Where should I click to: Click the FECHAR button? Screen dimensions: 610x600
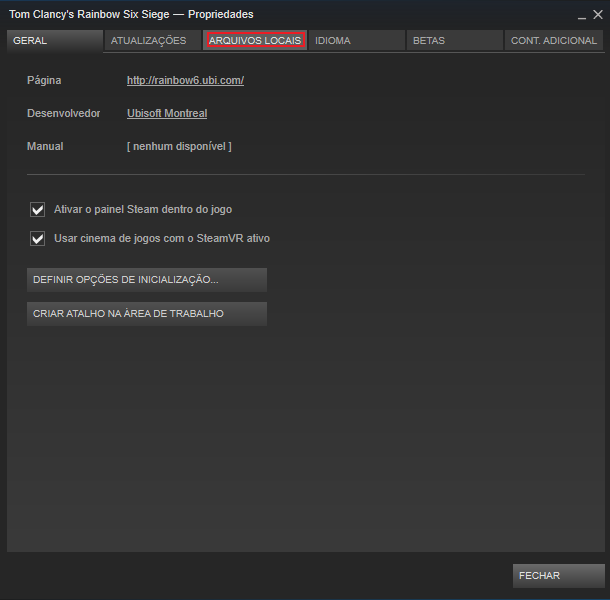coord(559,575)
